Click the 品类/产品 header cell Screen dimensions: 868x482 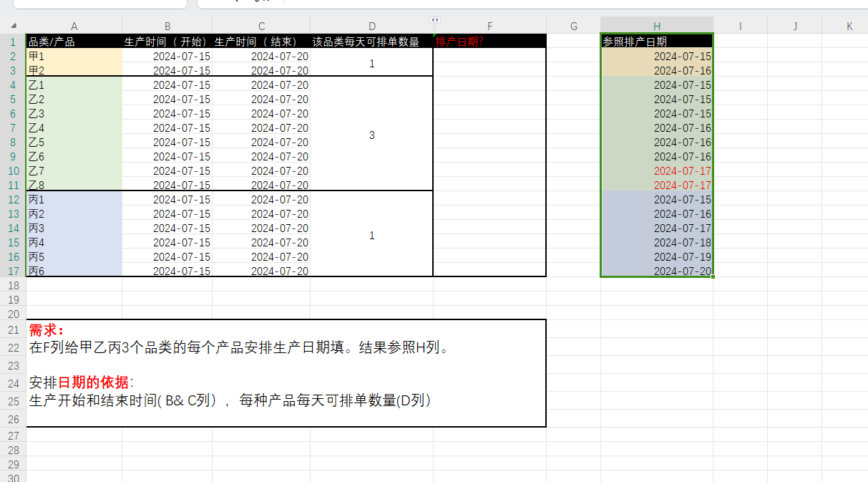[x=74, y=42]
